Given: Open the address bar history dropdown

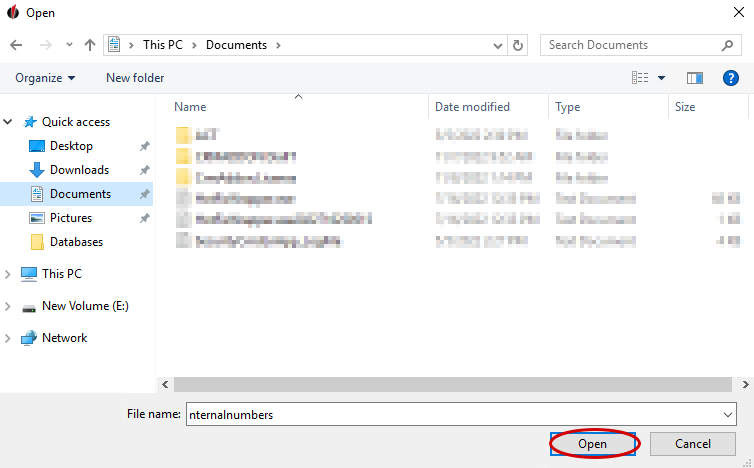Looking at the screenshot, I should [x=498, y=46].
